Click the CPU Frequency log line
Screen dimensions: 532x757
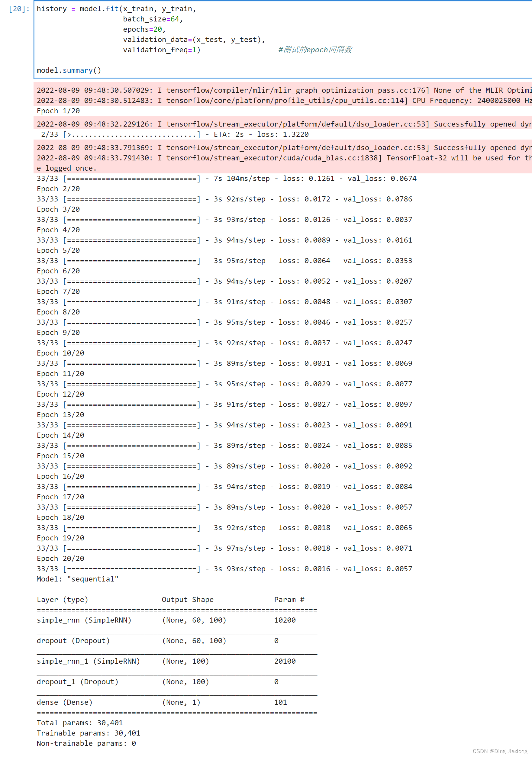[x=284, y=101]
